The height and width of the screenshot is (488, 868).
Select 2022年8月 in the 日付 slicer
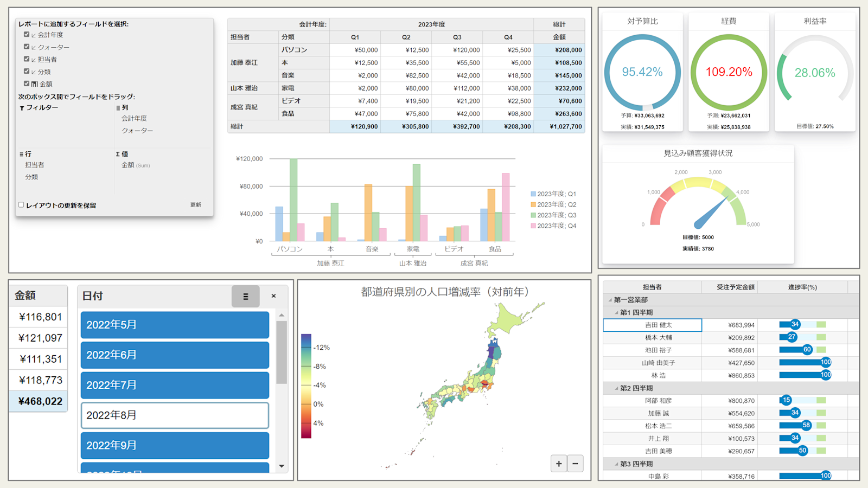[x=175, y=415]
